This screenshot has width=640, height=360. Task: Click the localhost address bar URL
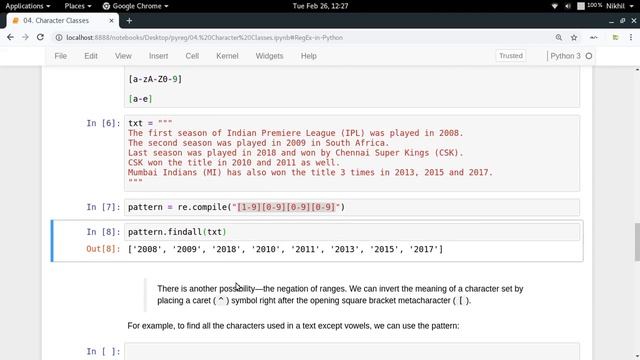[x=204, y=38]
